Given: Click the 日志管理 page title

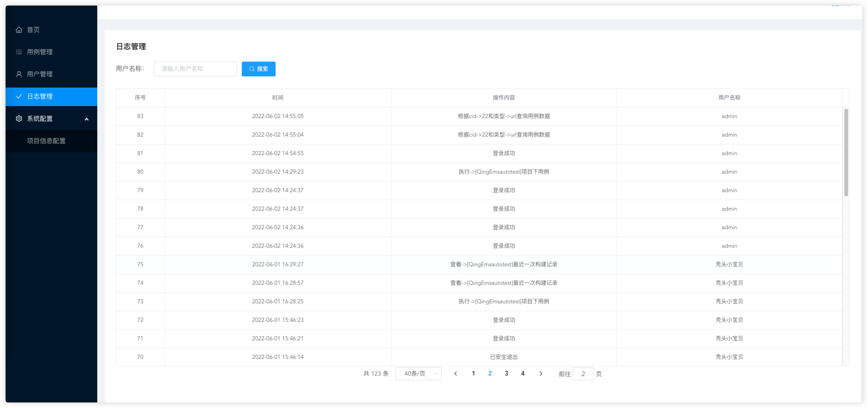Looking at the screenshot, I should (x=131, y=47).
